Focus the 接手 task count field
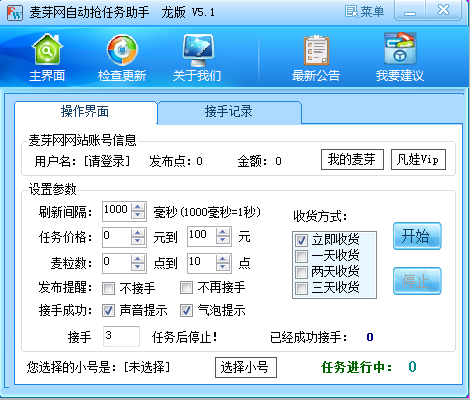This screenshot has width=470, height=400. coord(121,336)
